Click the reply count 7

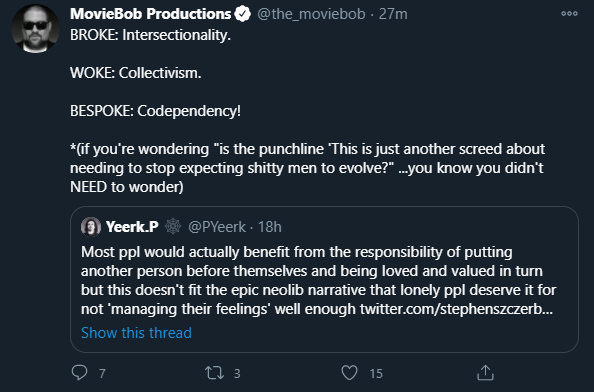102,374
